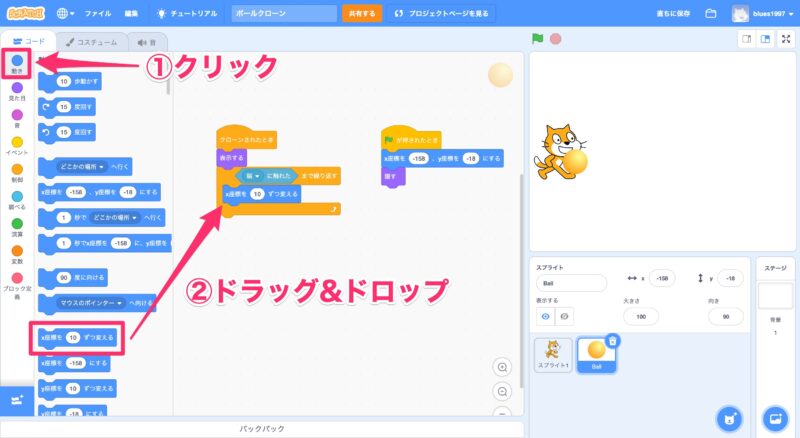
Task: Open the ファイル menu
Action: tap(98, 14)
